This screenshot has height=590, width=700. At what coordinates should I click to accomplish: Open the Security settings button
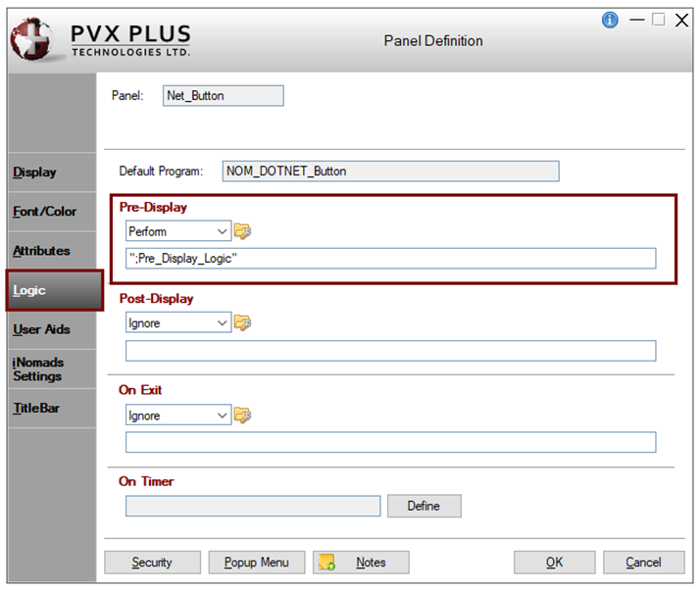[x=152, y=563]
